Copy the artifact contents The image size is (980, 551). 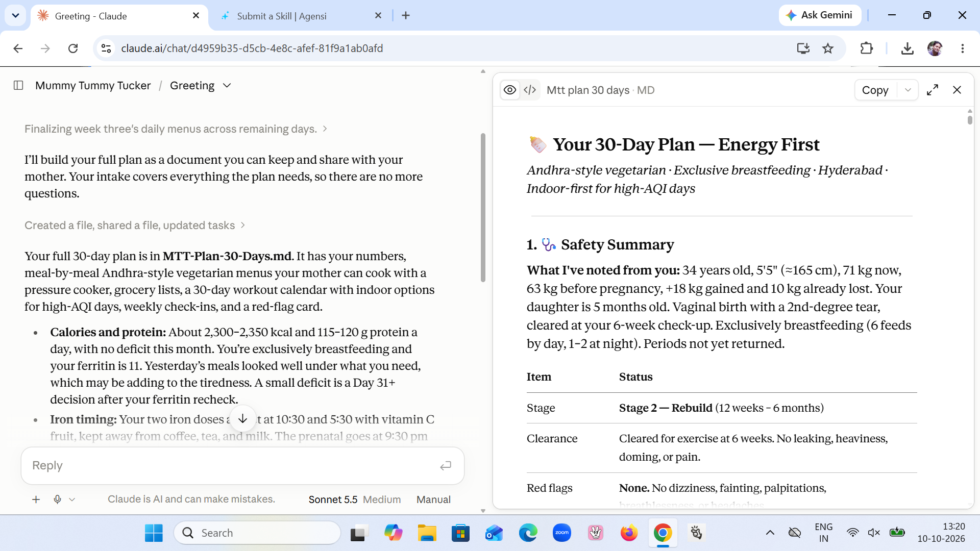click(875, 90)
